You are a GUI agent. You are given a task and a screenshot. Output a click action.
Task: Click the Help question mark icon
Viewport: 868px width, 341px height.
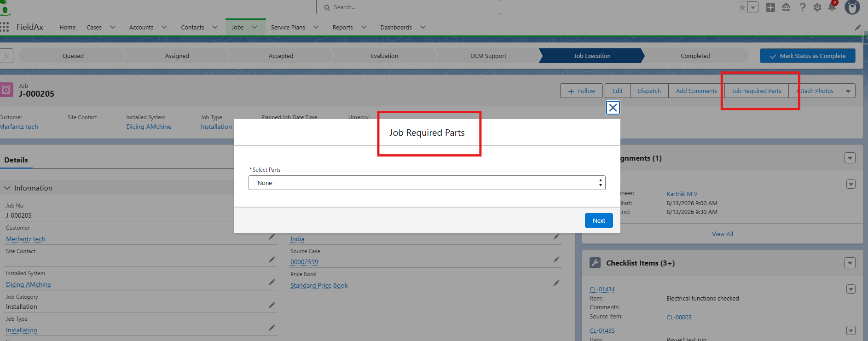pos(802,7)
